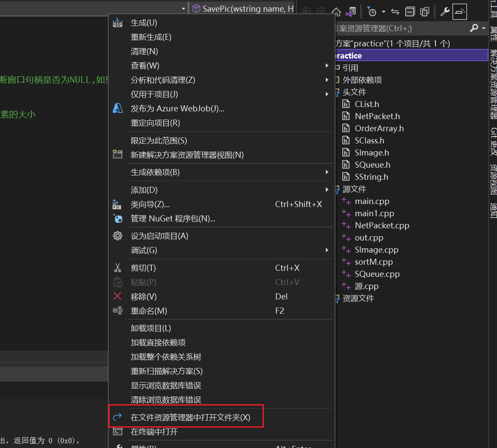
Task: Expand the 生成依赖项(B) submenu
Action: (327, 172)
